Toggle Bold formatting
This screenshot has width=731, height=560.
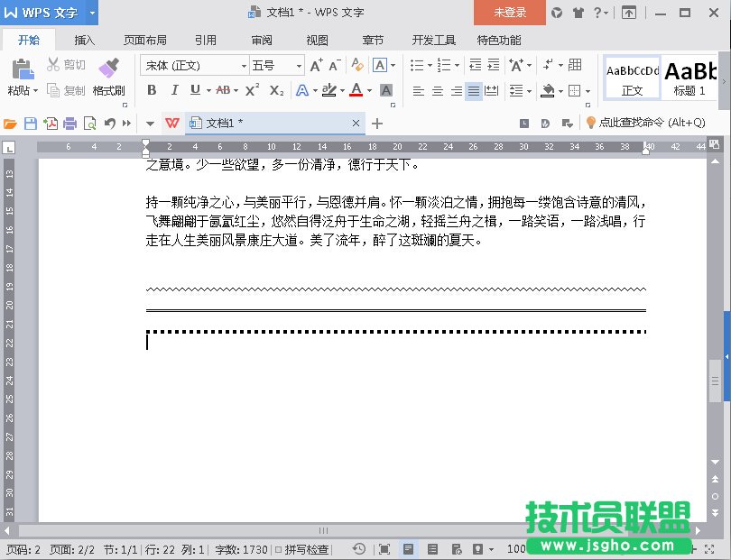[152, 90]
